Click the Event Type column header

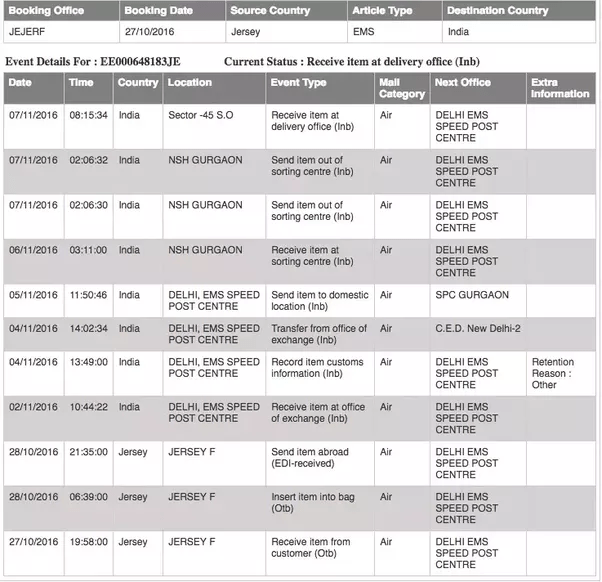coord(320,88)
